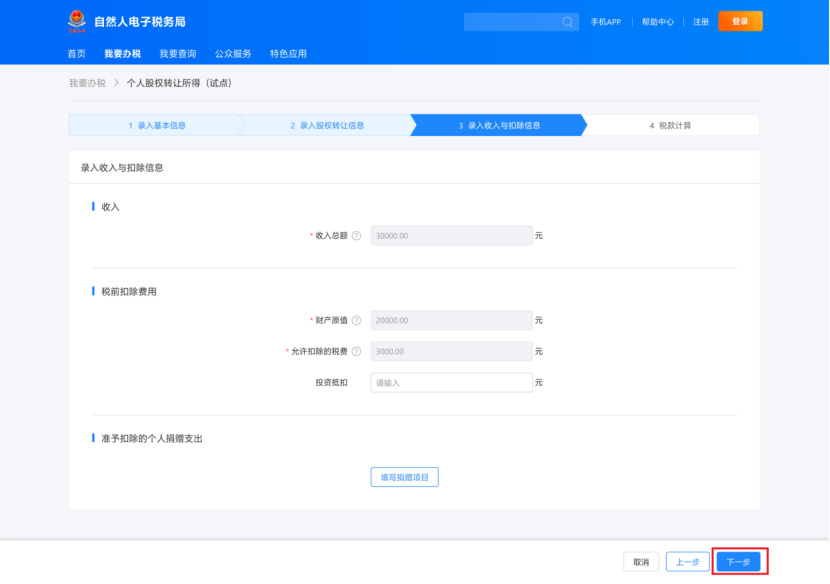Open the help tooltip beside 收入总额
The width and height of the screenshot is (830, 584).
(x=358, y=235)
